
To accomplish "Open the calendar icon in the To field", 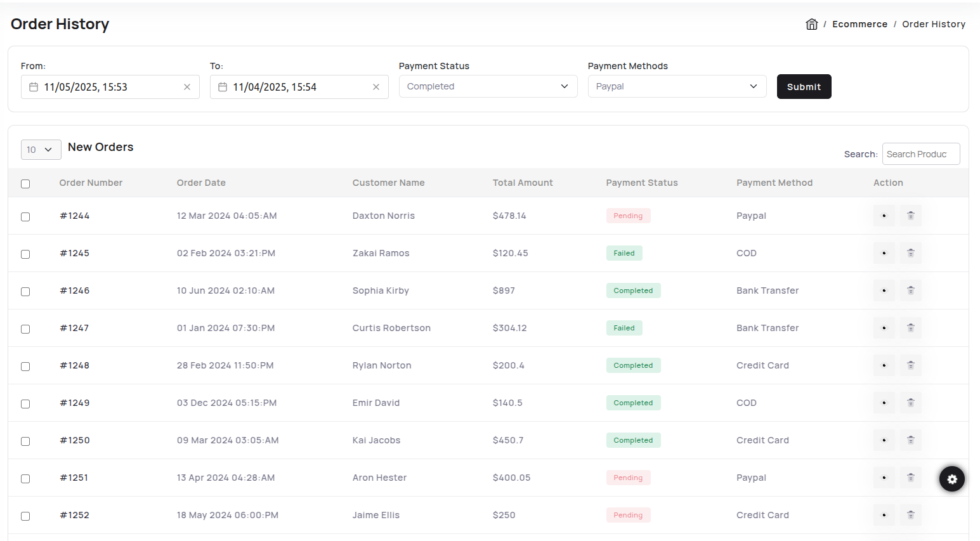I will (223, 87).
